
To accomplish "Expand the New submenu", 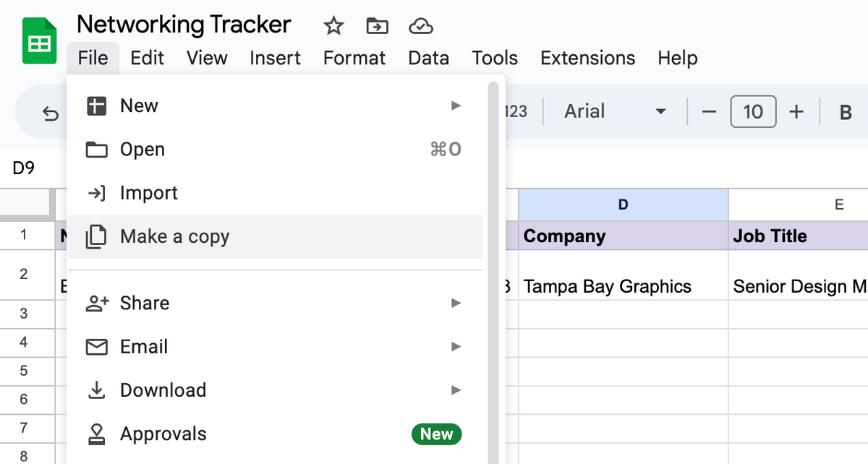I will pos(275,106).
